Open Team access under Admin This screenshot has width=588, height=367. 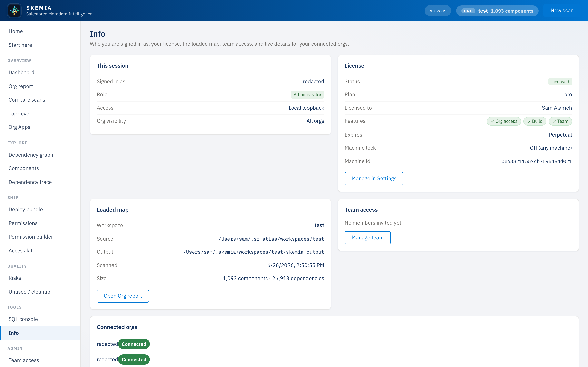click(24, 360)
